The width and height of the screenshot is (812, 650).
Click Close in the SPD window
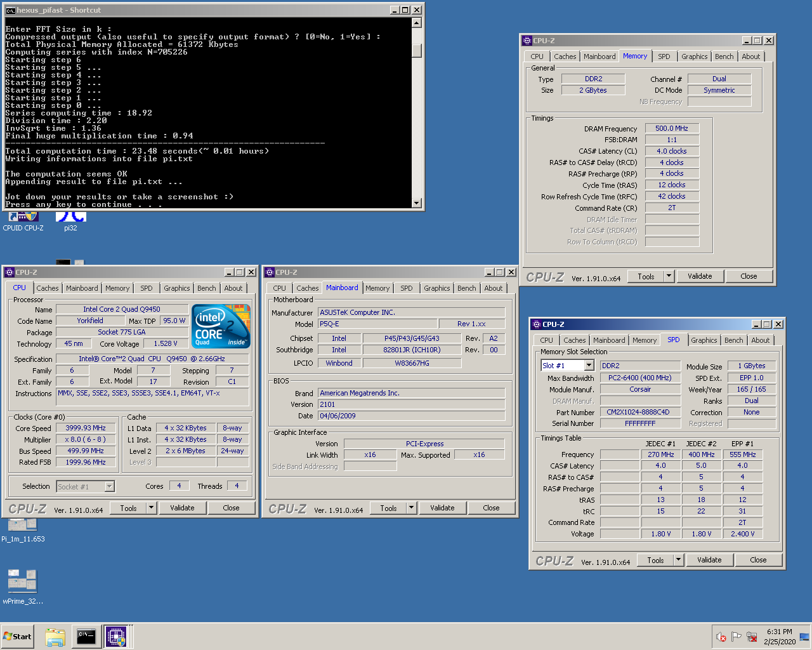tap(758, 560)
